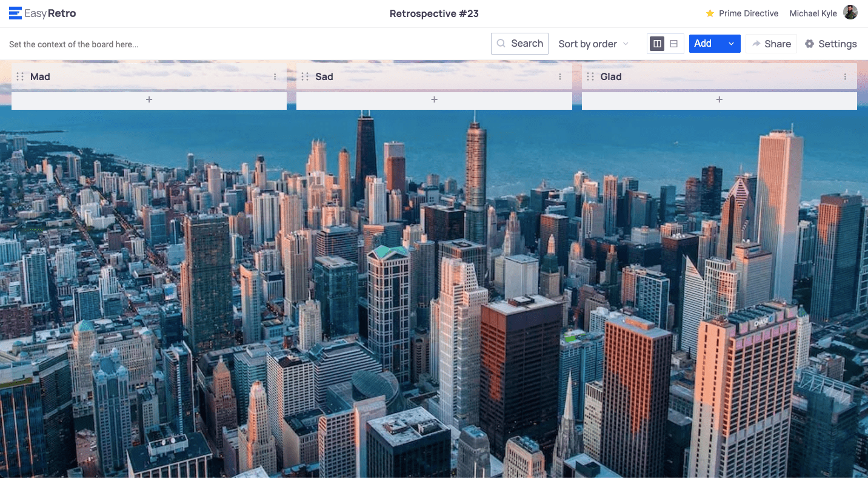The width and height of the screenshot is (868, 478).
Task: Expand the Sort by order dropdown
Action: pyautogui.click(x=593, y=44)
